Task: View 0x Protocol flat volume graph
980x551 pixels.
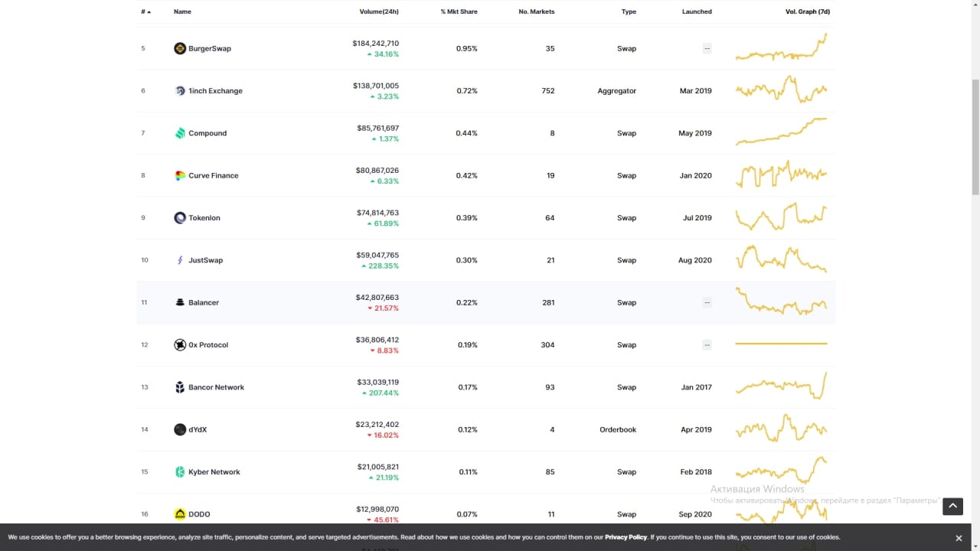Action: (x=781, y=344)
